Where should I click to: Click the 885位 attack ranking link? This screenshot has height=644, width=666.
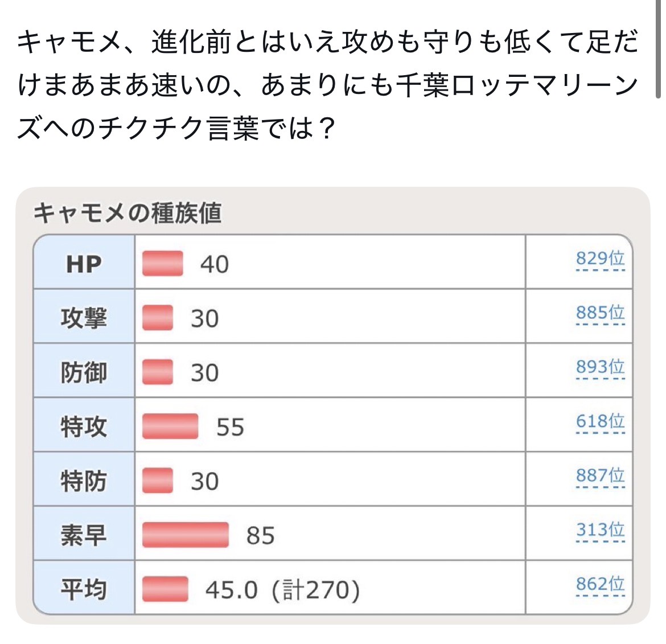pyautogui.click(x=600, y=313)
